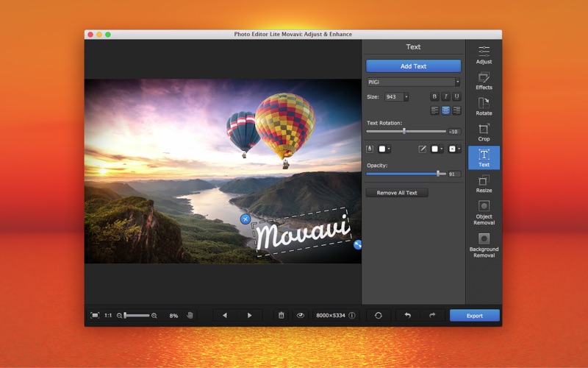Click the zoom level slider handle
This screenshot has height=368, width=588.
[x=125, y=315]
